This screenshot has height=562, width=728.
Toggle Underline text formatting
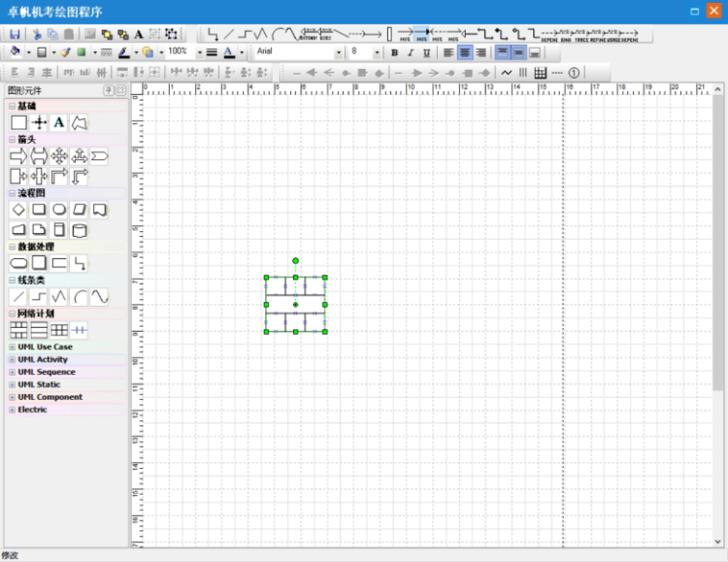[426, 52]
